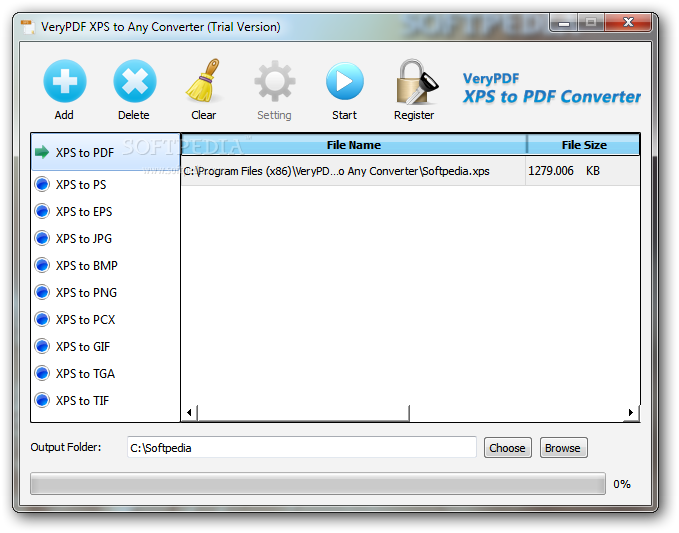Viewport: 679px width, 533px height.
Task: Click the Register padlock icon
Action: click(417, 82)
